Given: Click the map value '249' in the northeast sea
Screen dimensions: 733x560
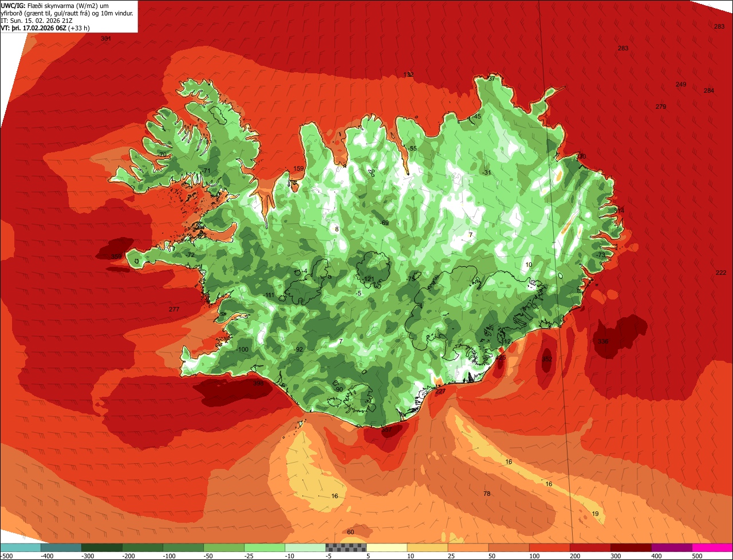Looking at the screenshot, I should pyautogui.click(x=681, y=84).
